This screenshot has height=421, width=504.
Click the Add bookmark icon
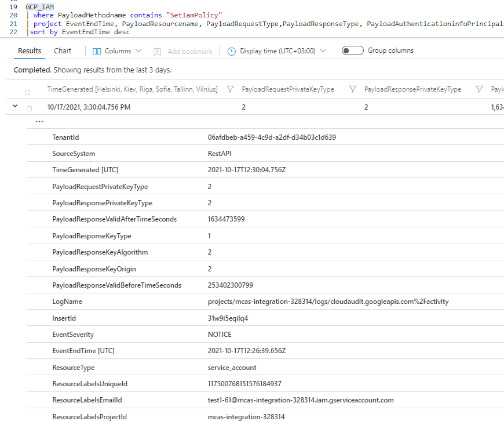click(157, 52)
